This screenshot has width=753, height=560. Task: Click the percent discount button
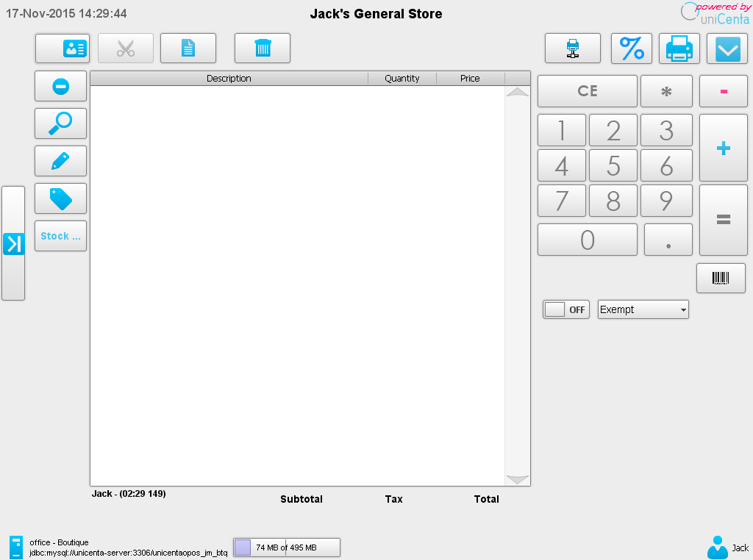tap(632, 49)
